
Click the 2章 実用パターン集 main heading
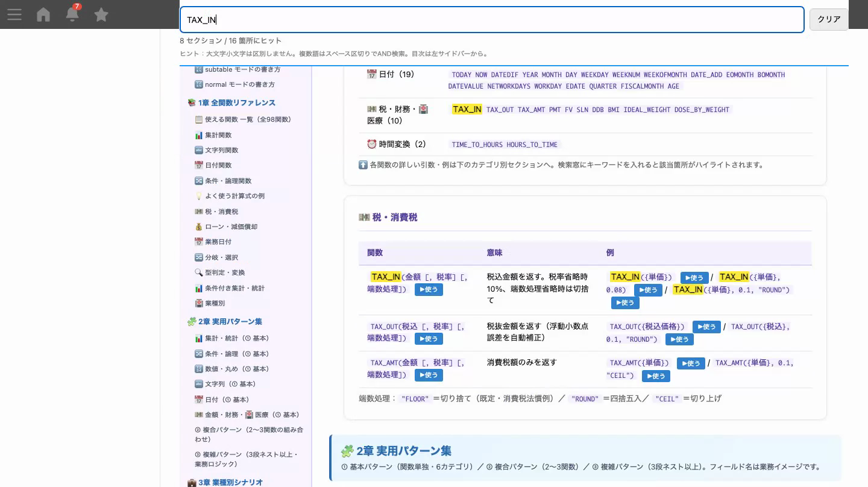click(396, 451)
